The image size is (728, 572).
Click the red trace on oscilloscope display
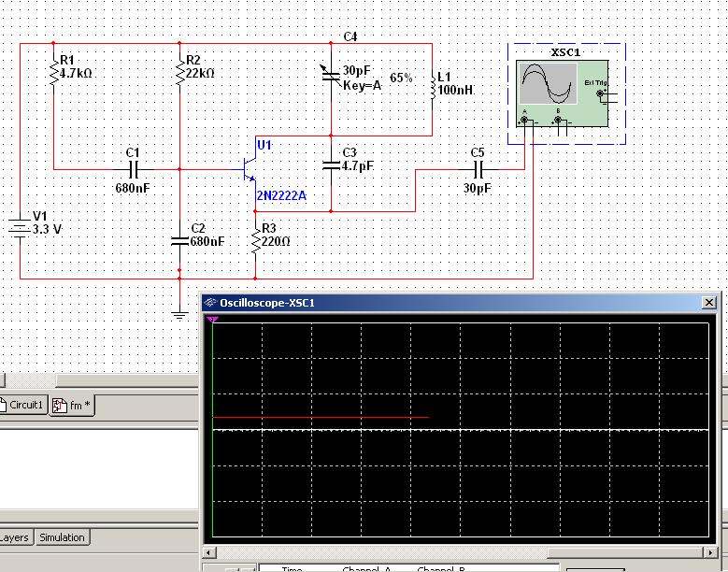point(321,418)
